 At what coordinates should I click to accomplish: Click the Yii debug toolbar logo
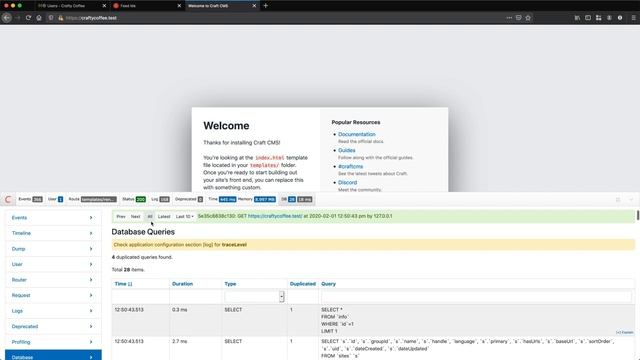(8, 200)
